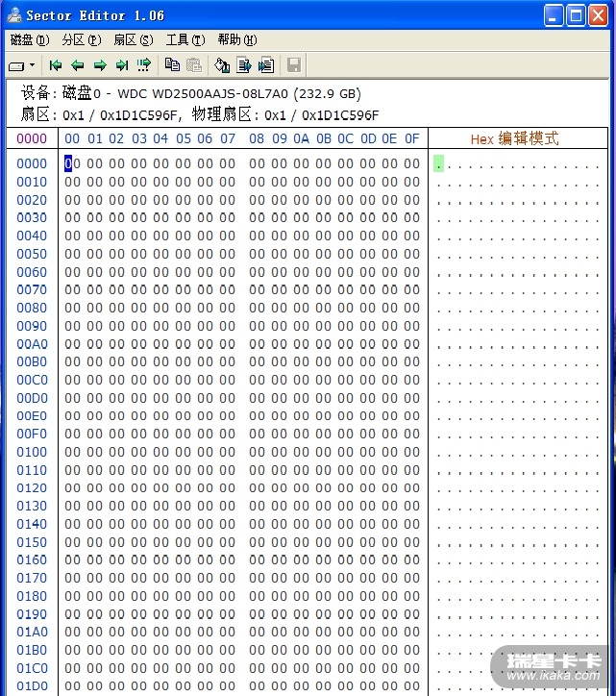Screen dimensions: 616x696
Task: Select the highlighted first byte at offset 0000
Action: click(x=72, y=163)
